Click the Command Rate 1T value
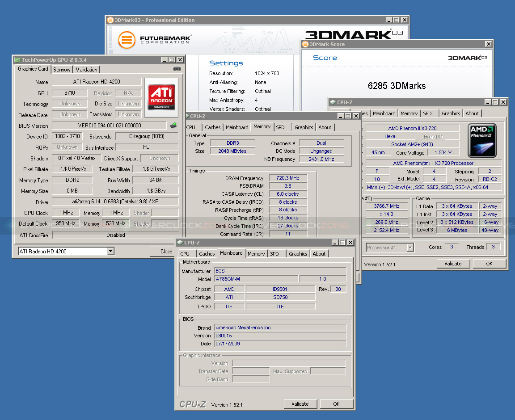Viewport: 515px width, 420px height. tap(288, 234)
